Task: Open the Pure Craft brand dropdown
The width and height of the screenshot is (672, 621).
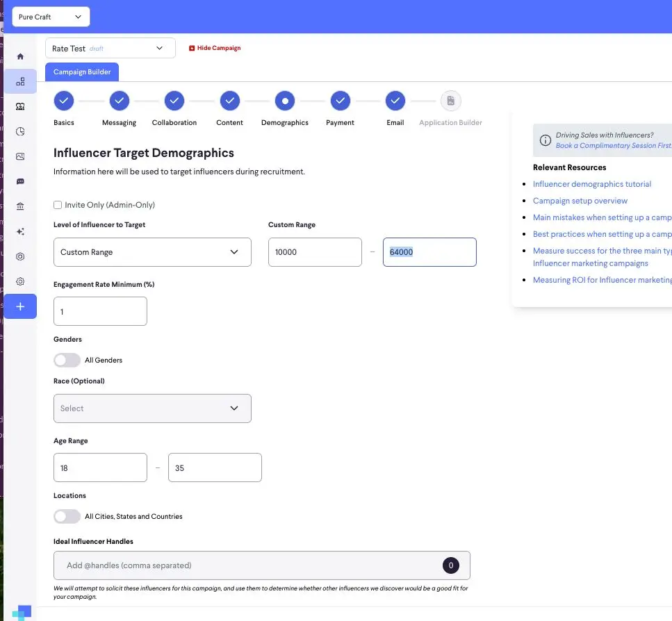Action: click(x=51, y=17)
